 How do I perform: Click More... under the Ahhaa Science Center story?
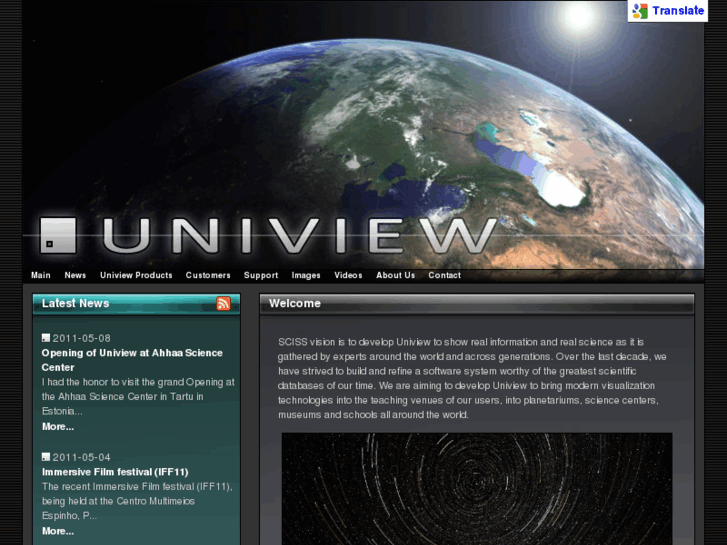pos(57,427)
